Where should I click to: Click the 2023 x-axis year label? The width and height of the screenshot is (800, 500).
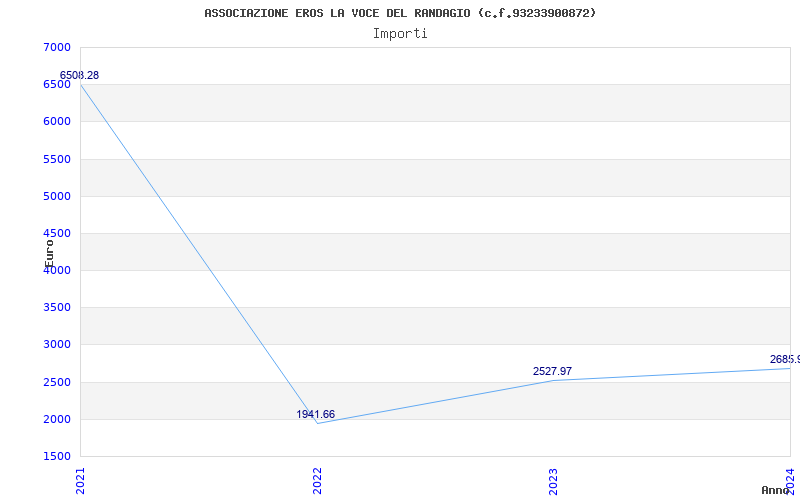[554, 481]
